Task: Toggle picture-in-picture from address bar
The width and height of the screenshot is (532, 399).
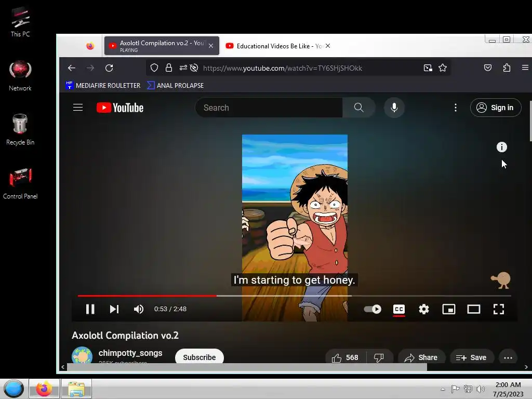Action: coord(428,68)
